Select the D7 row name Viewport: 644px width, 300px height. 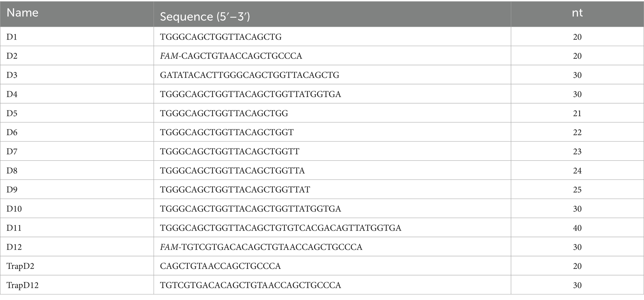12,152
